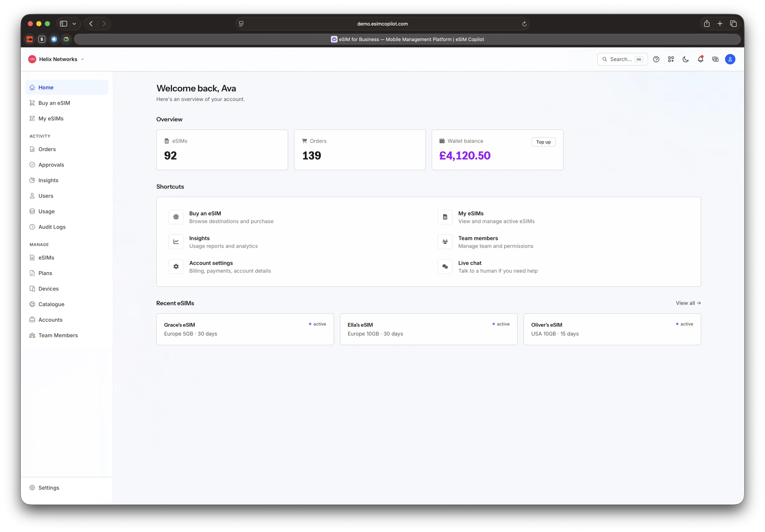
Task: Click the Accounts sidebar icon
Action: pyautogui.click(x=32, y=320)
